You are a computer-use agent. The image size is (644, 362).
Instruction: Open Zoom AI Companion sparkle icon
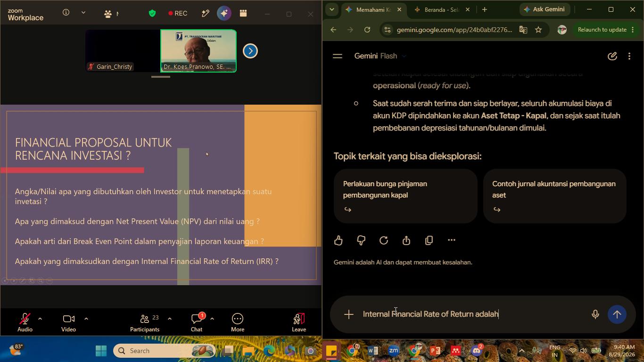224,13
